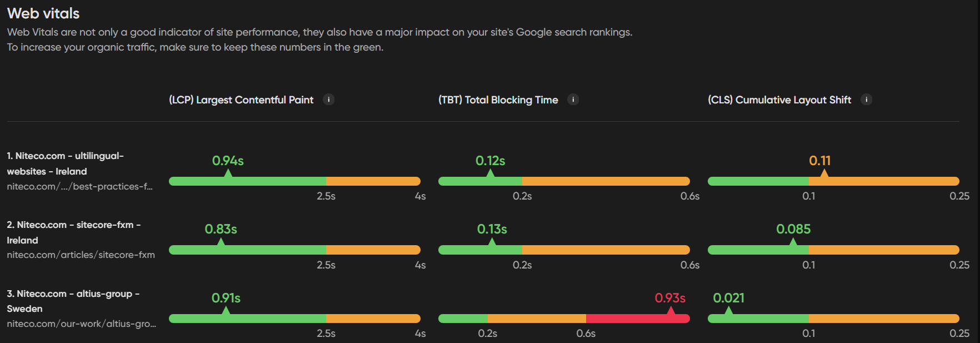
Task: Select the Total Blocking Time column header
Action: 497,100
